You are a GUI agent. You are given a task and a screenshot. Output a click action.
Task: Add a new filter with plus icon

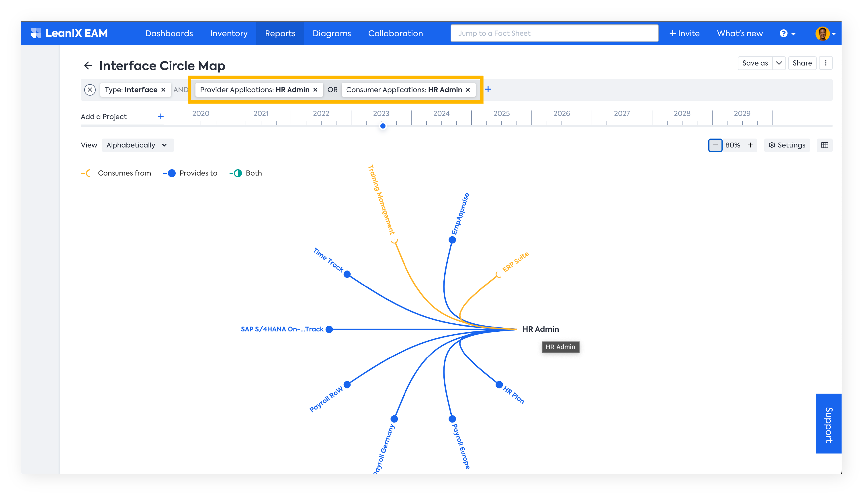pos(488,89)
